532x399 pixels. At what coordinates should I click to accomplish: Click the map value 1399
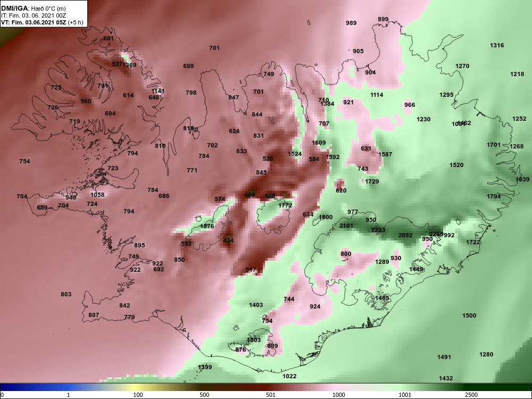click(x=205, y=367)
